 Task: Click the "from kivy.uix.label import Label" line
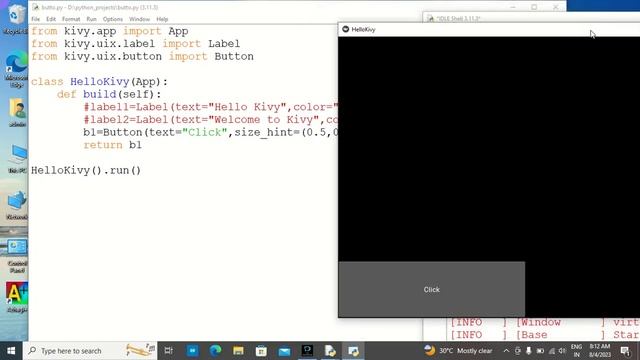click(x=136, y=44)
